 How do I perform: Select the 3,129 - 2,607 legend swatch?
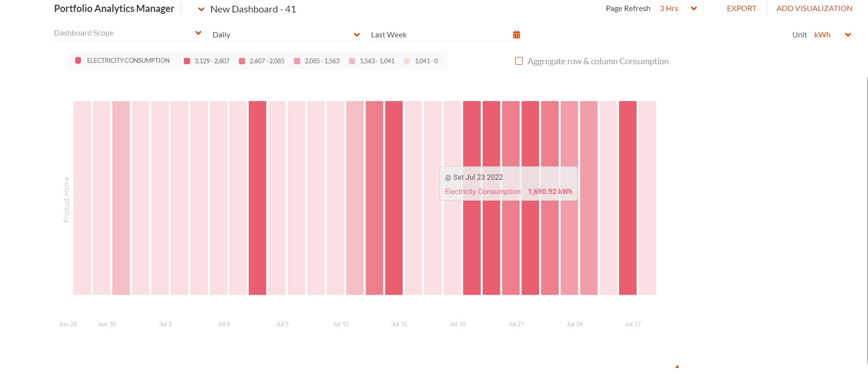(187, 61)
